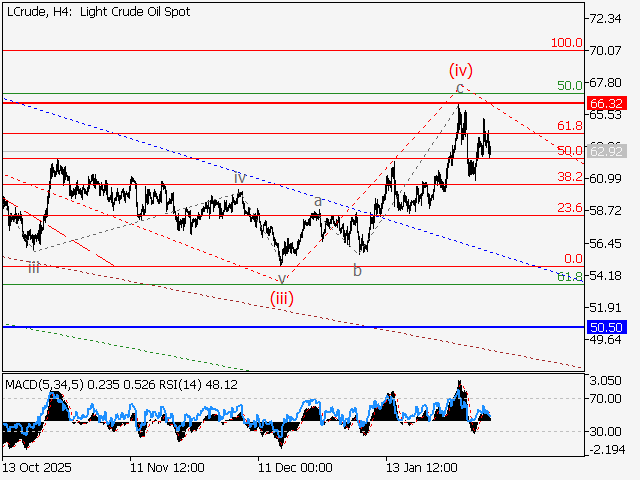Click the wave label 'c' near the peak
This screenshot has height=480, width=640.
[460, 90]
